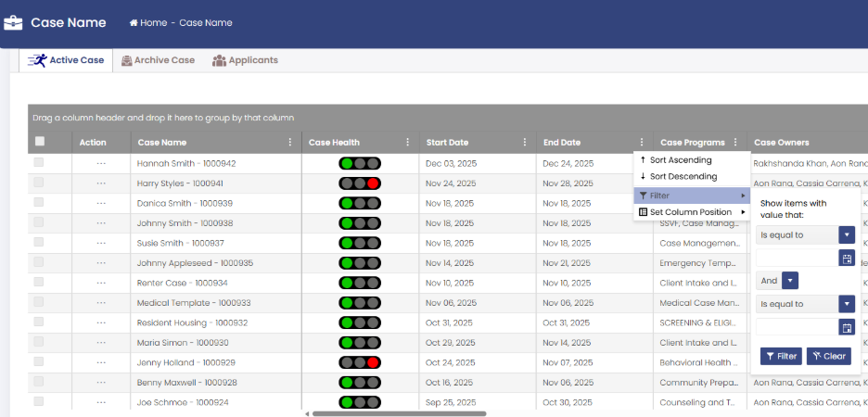Check the box for Medical Template row
868x417 pixels.
(x=39, y=301)
